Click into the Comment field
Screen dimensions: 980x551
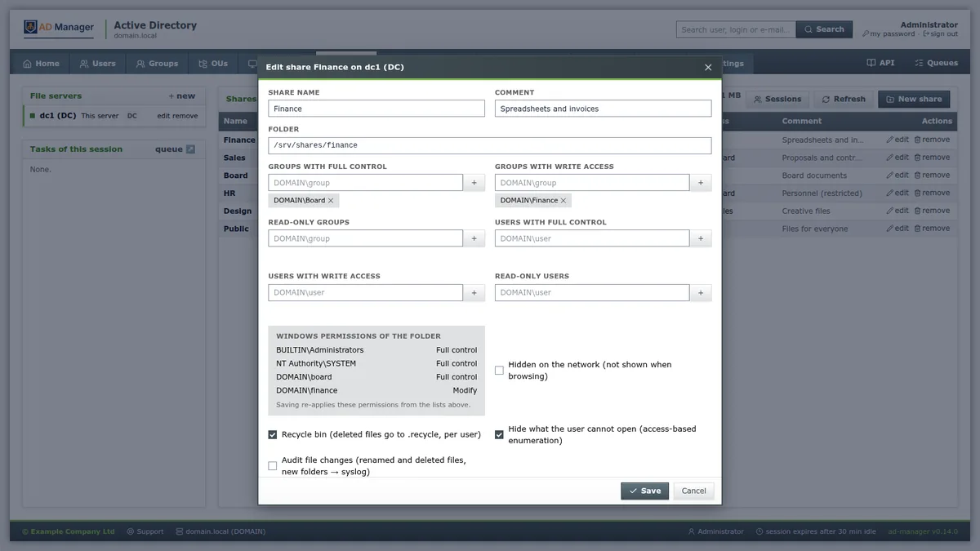click(604, 109)
